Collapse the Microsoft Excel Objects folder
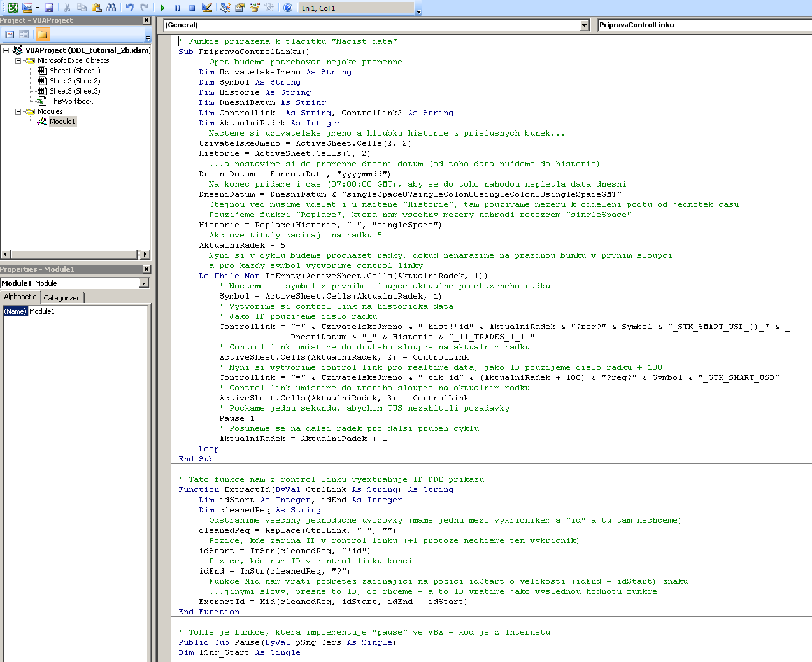Screen dimensions: 812x662 (x=18, y=60)
